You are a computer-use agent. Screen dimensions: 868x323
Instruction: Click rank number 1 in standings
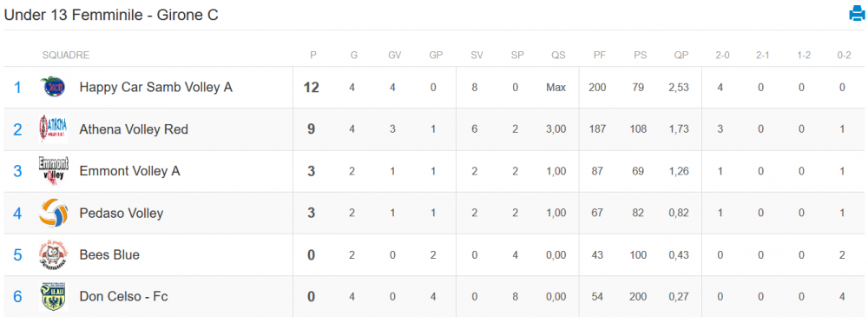[x=17, y=87]
